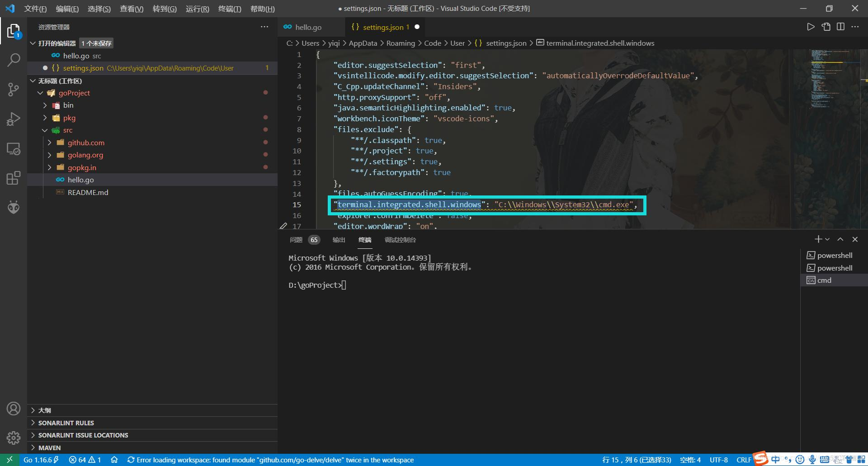Expand the MAVEN section
This screenshot has width=868, height=466.
pos(49,447)
